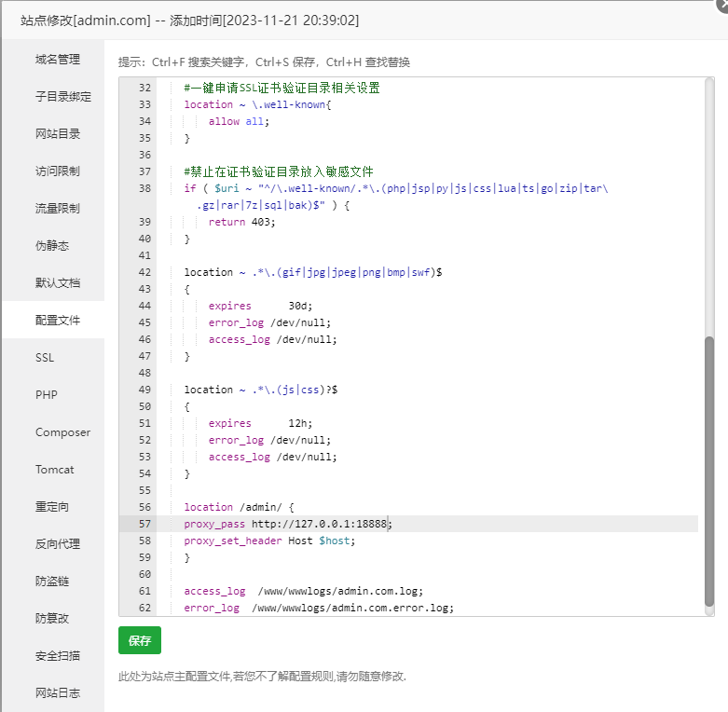Close the site modification dialog
728x712 pixels.
coord(721,5)
